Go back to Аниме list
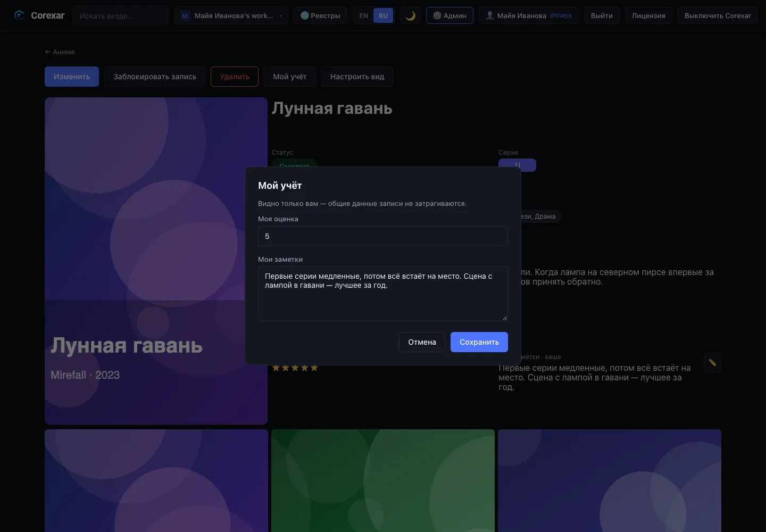This screenshot has height=532, width=766. point(60,52)
